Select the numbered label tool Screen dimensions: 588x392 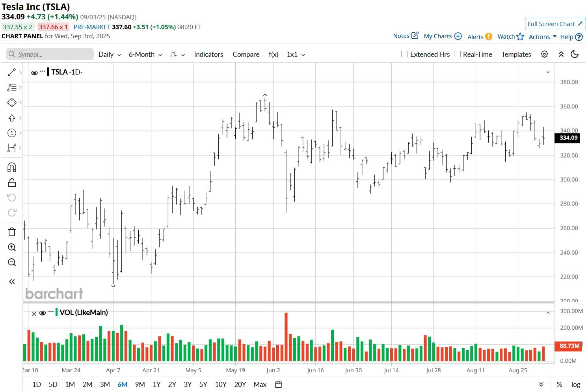12,133
